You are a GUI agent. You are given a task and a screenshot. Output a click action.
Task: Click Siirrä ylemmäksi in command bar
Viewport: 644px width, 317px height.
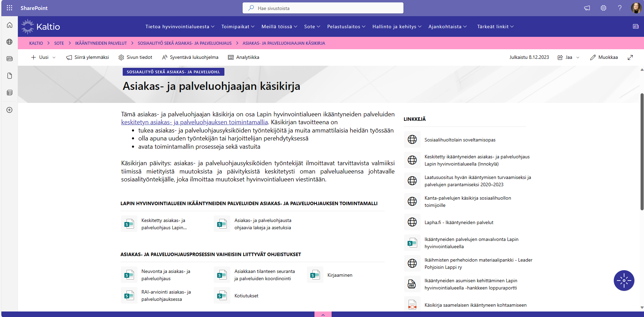88,57
